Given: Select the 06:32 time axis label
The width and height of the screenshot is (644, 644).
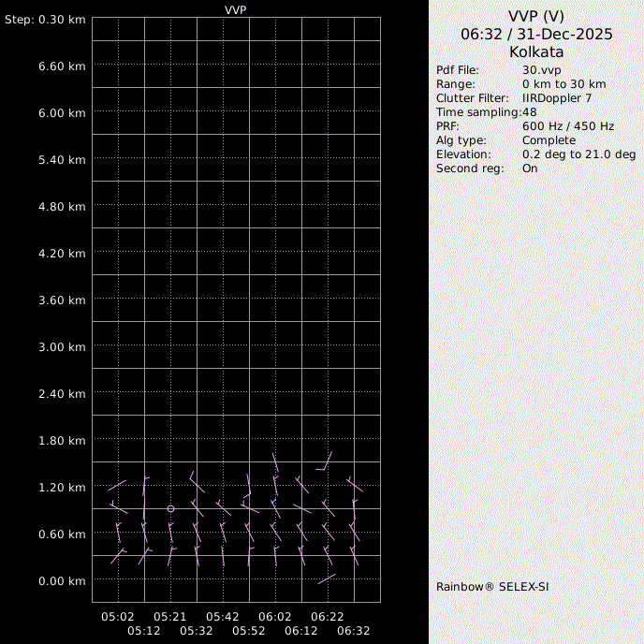Looking at the screenshot, I should tap(354, 631).
